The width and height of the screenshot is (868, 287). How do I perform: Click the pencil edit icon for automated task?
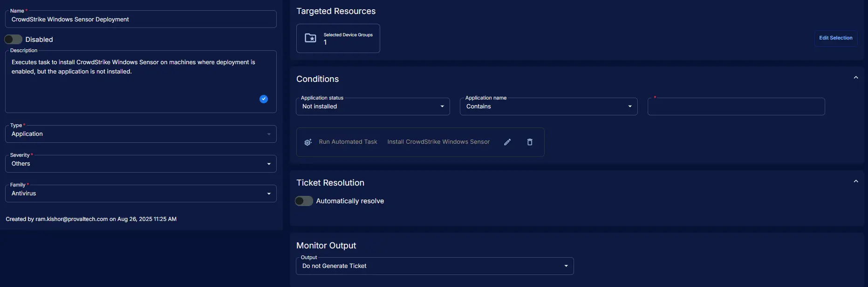pos(507,142)
